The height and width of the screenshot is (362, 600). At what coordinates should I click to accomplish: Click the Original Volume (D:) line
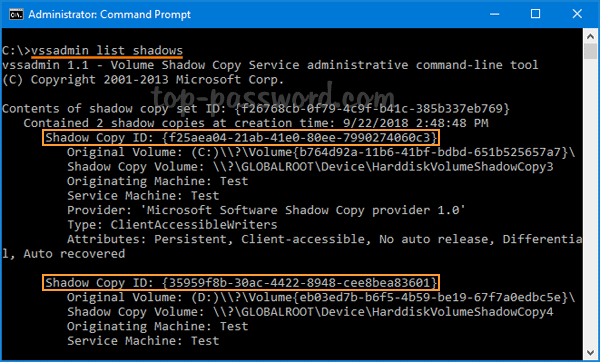point(321,297)
